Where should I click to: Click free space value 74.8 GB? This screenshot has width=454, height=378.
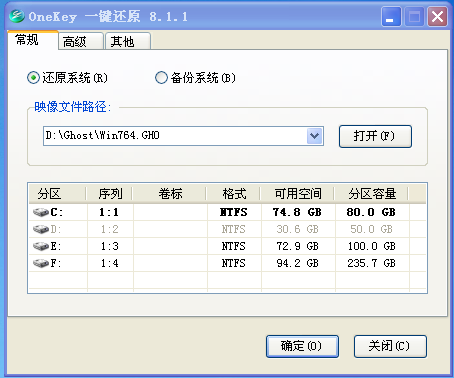[297, 212]
